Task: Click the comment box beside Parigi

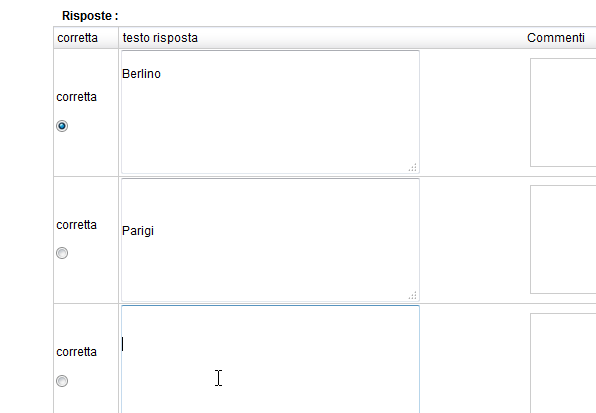Action: pyautogui.click(x=563, y=240)
